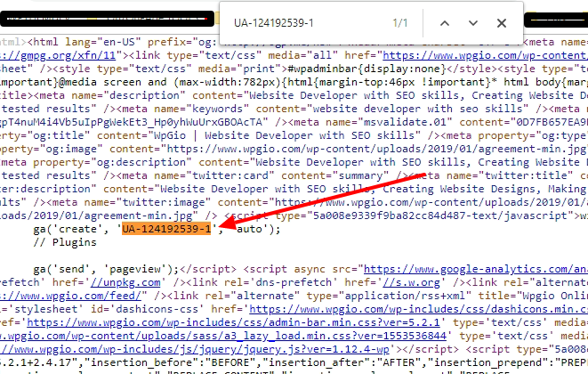588x374 pixels.
Task: Open the www.wpgio.com/feed/ link
Action: [x=70, y=296]
